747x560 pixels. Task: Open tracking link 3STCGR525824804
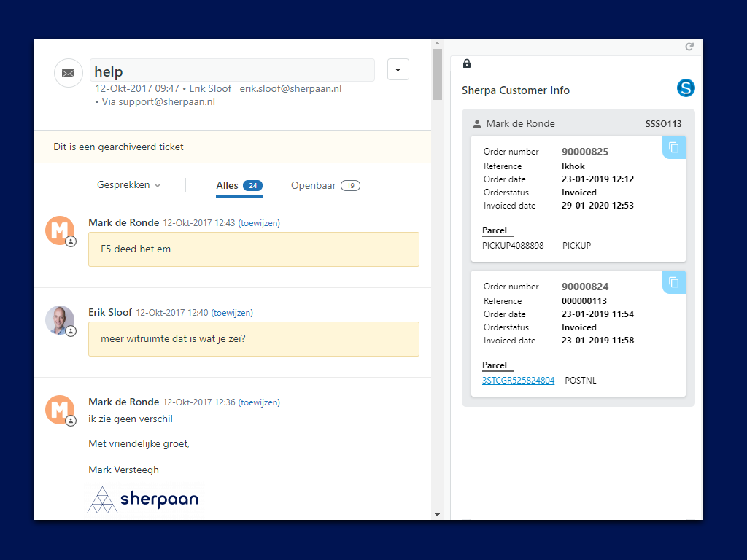tap(518, 381)
